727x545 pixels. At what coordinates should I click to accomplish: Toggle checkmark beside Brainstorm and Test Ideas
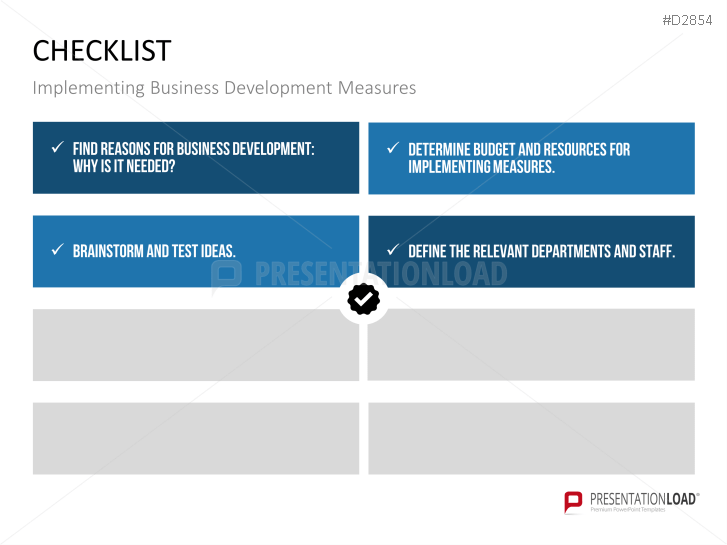pos(57,250)
